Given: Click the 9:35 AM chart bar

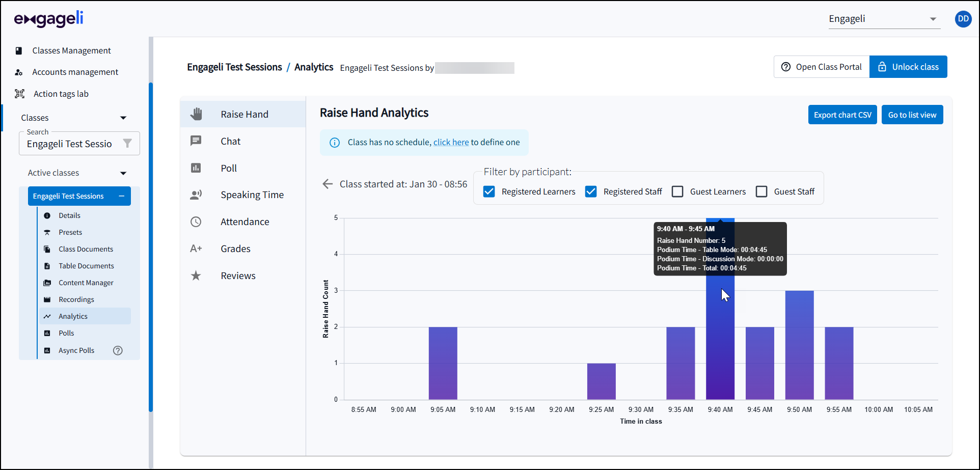Looking at the screenshot, I should (x=680, y=363).
